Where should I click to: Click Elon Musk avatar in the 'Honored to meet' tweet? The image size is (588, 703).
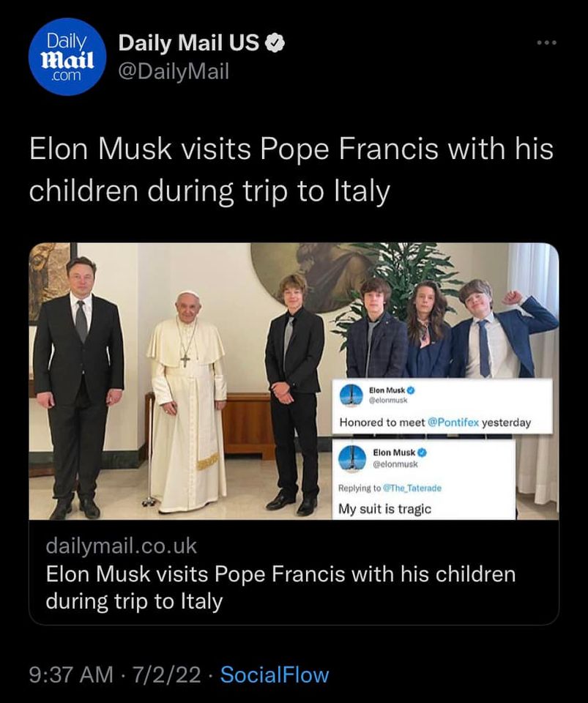click(352, 394)
